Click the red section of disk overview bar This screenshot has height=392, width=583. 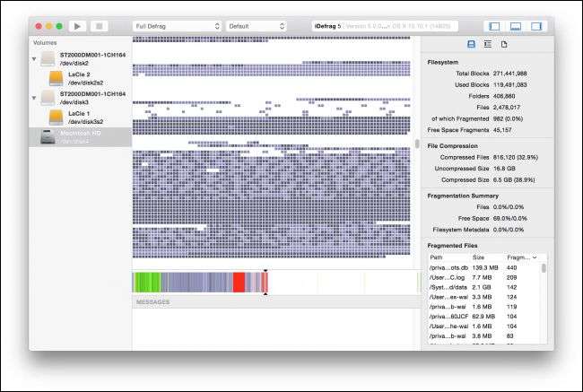239,282
